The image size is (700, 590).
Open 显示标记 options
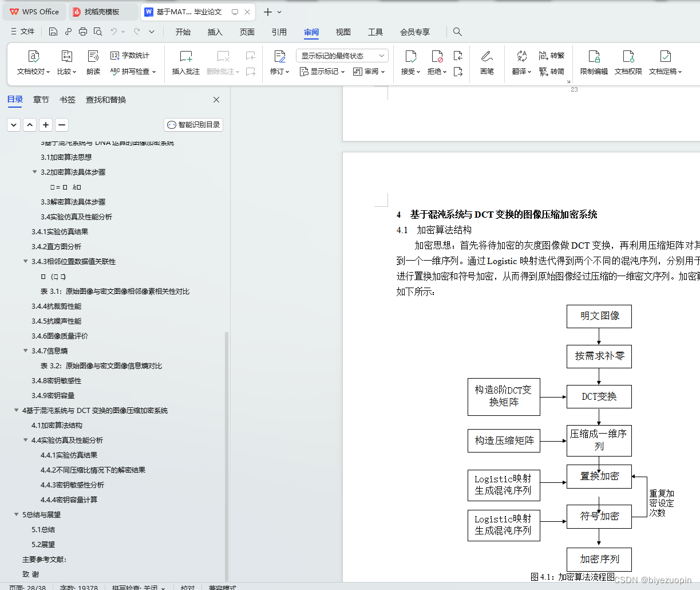(x=322, y=72)
